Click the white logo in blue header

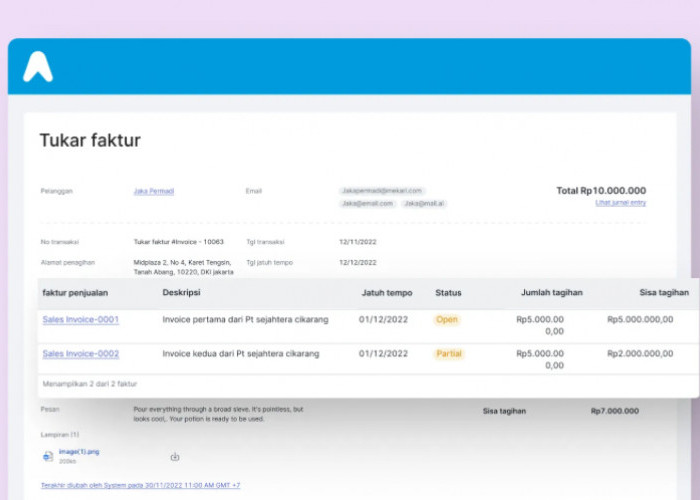38,67
